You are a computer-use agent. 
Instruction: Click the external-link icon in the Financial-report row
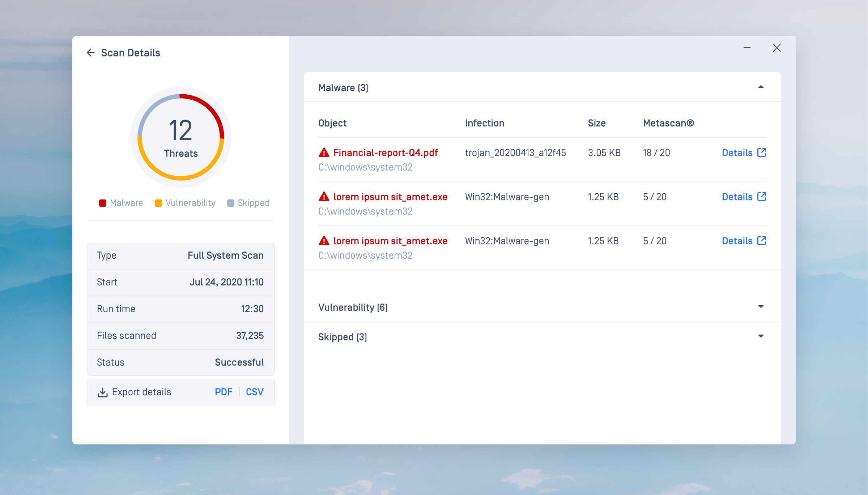click(762, 152)
